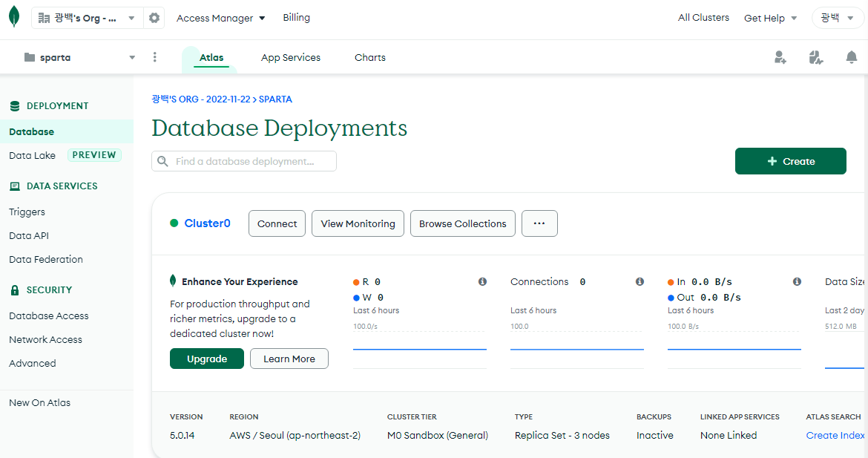The image size is (868, 458).
Task: Click the Connect button for Cluster0
Action: [277, 223]
